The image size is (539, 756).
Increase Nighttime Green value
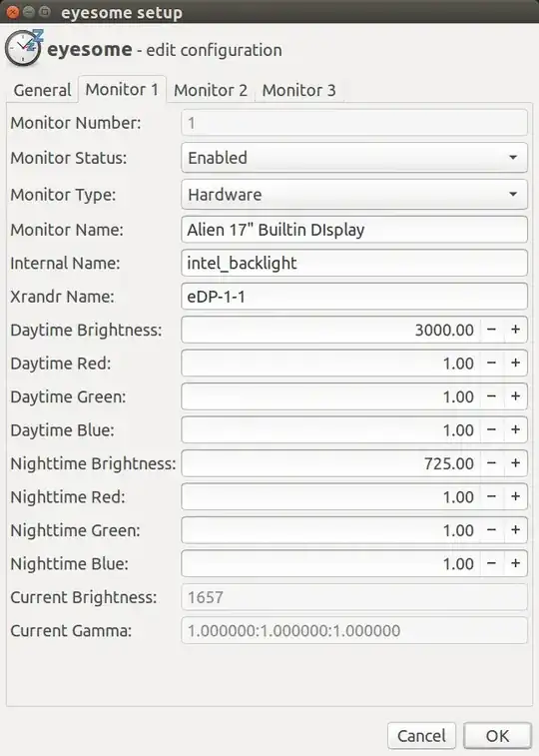pyautogui.click(x=515, y=530)
